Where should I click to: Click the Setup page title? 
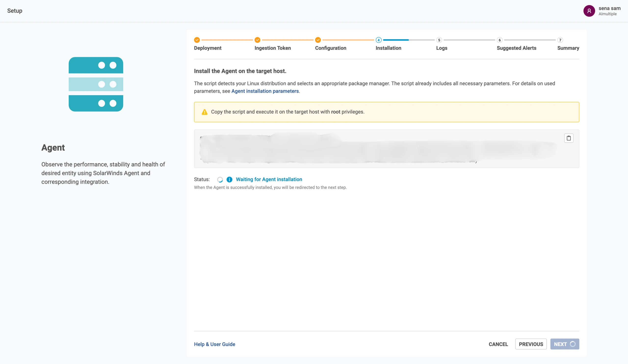(15, 11)
